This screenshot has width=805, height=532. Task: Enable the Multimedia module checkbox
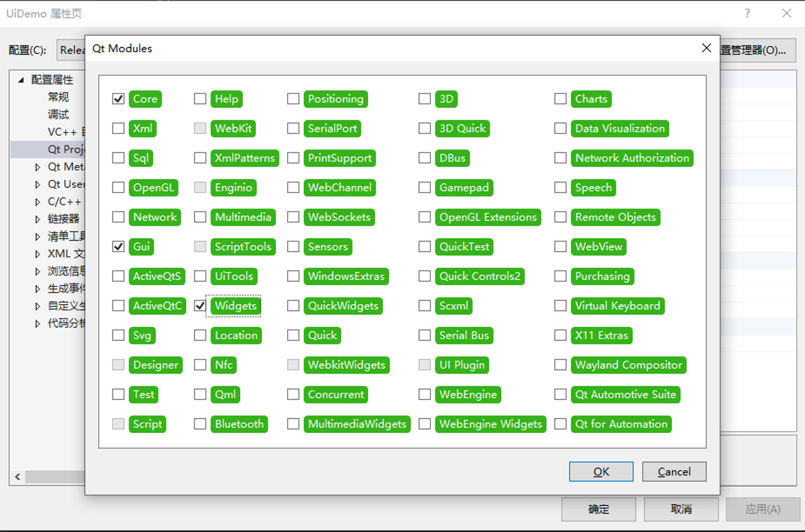coord(200,217)
